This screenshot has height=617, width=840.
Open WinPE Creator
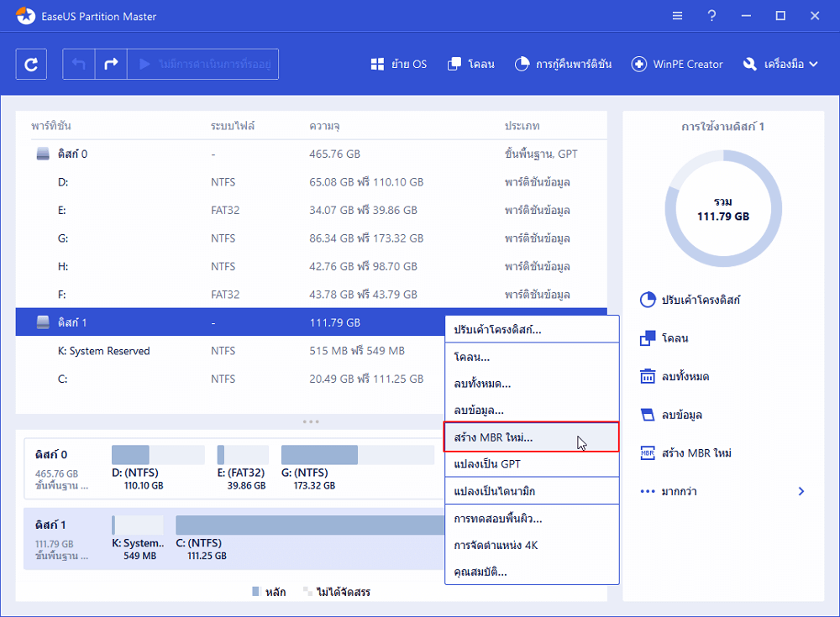pos(677,65)
